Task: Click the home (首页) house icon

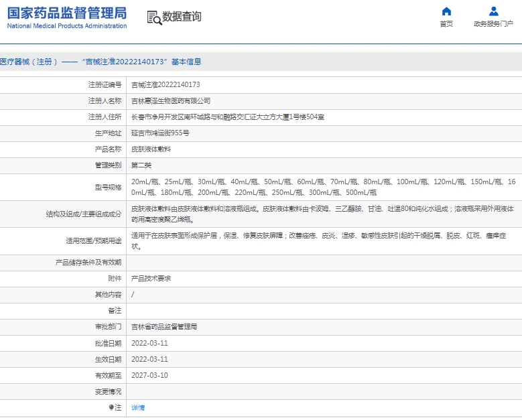Action: point(446,11)
